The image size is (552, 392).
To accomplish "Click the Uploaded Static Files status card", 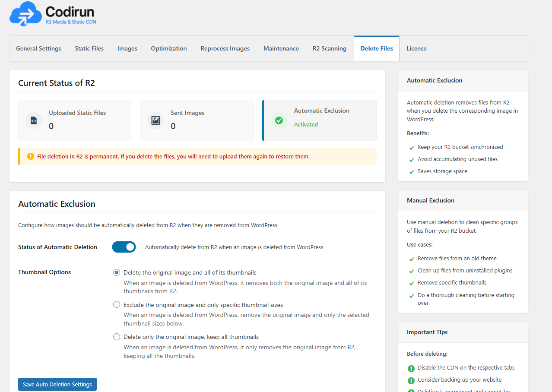I will 75,120.
